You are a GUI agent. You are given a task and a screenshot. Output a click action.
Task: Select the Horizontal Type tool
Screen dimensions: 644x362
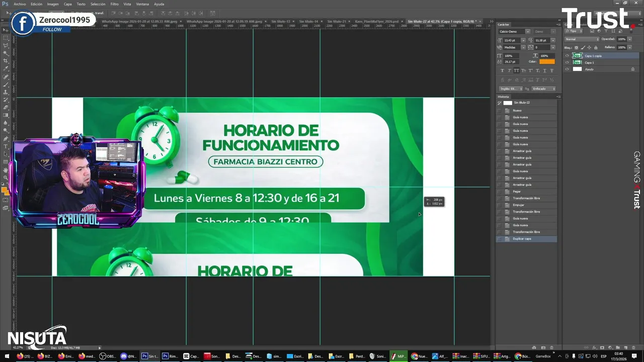click(6, 146)
